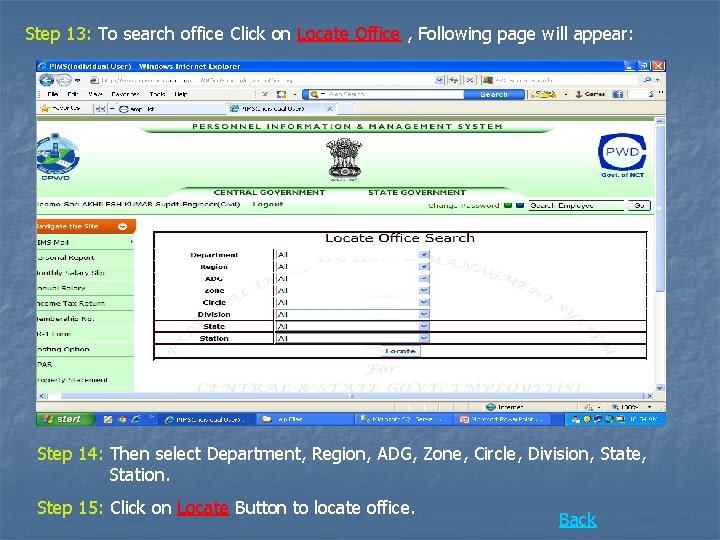This screenshot has width=720, height=540.
Task: Open Personal Report in the sidebar
Action: [85, 257]
